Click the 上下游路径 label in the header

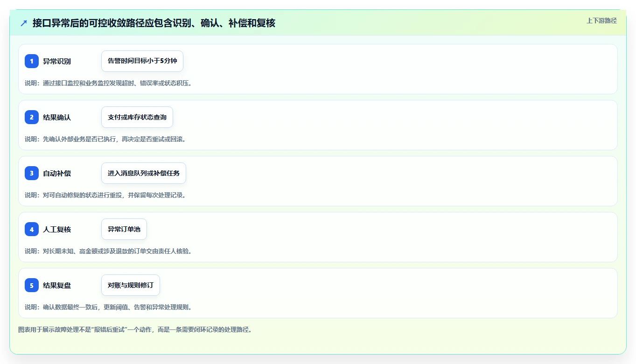point(601,21)
